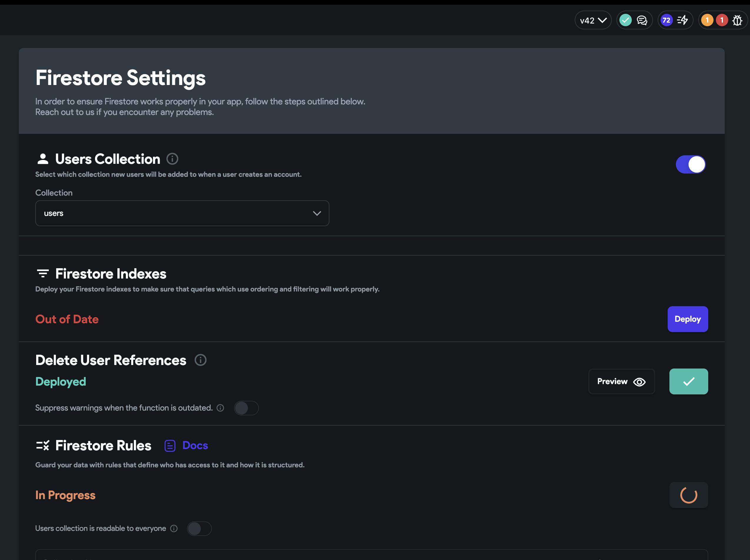Click the green checkmark deployed button
Screen dimensions: 750x560
tap(688, 381)
